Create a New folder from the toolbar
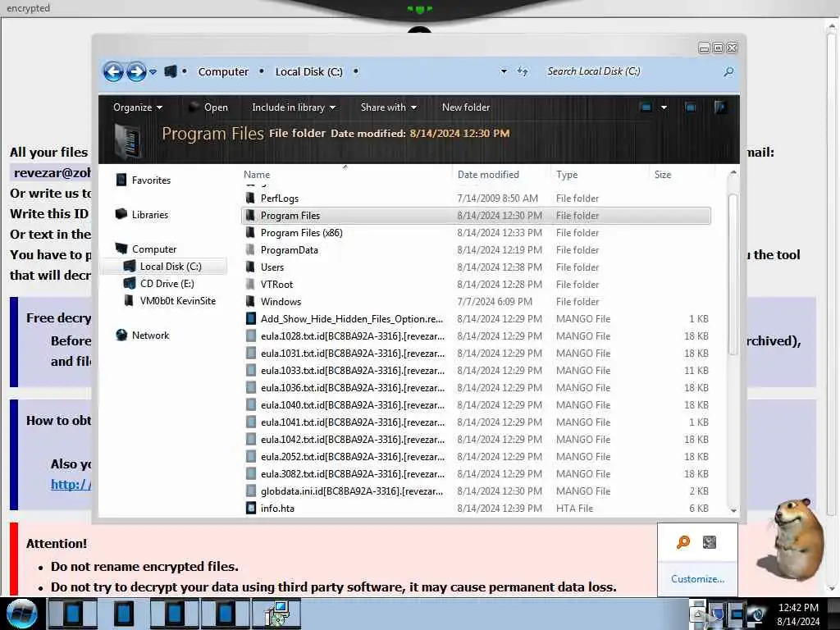 [466, 107]
